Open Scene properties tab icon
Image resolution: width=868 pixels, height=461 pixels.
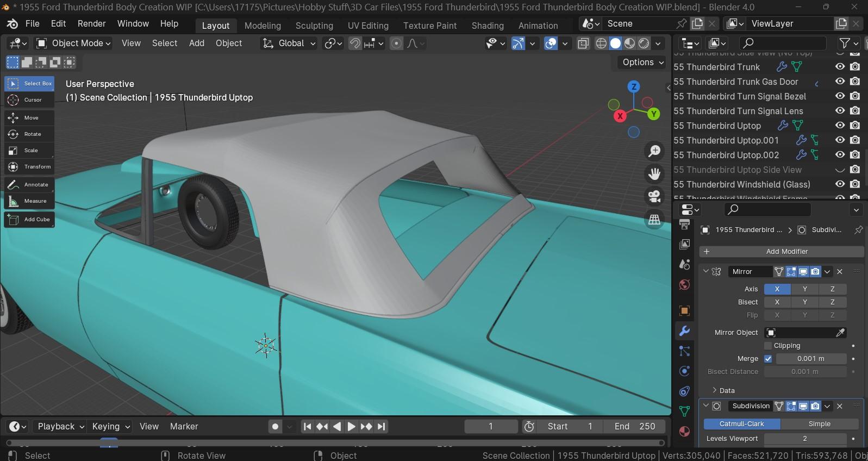click(x=684, y=264)
